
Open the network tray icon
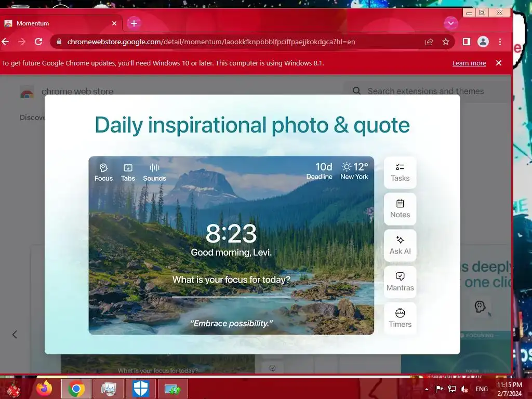click(452, 389)
